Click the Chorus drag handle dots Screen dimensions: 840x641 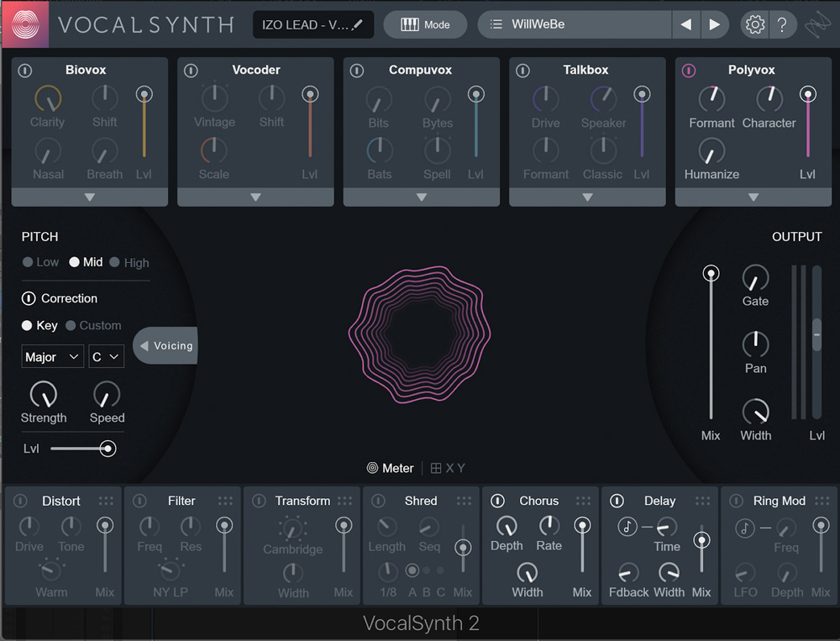coord(584,501)
